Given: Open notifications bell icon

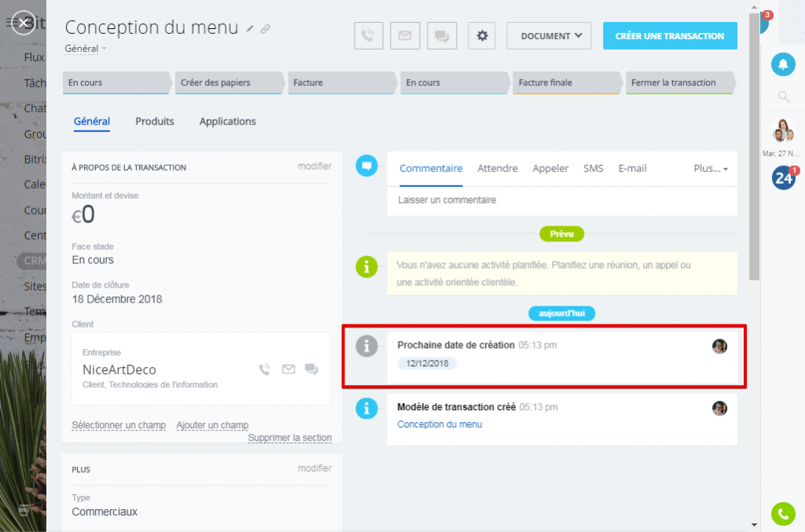Looking at the screenshot, I should tap(783, 64).
